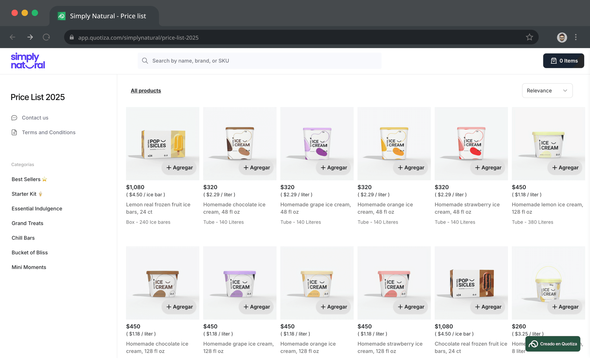Image resolution: width=590 pixels, height=364 pixels.
Task: Click the Chocolate real frozen fruit ice bars title
Action: tap(471, 348)
